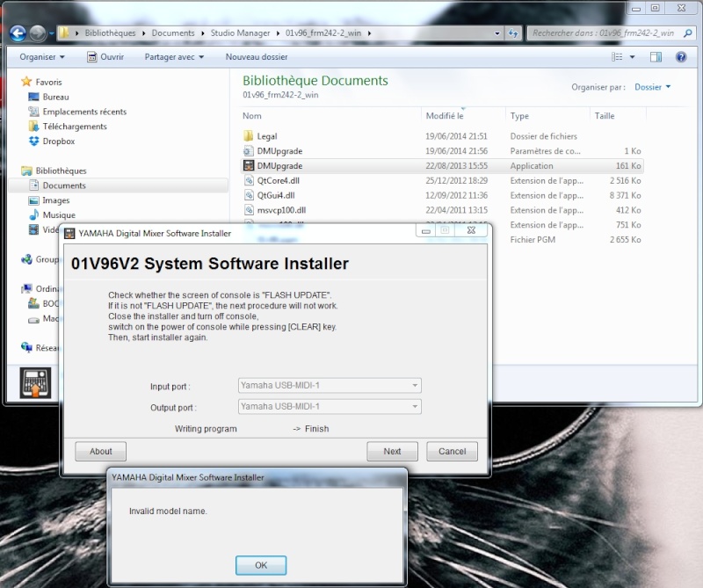Click the homegroup icon in the sidebar

click(x=26, y=259)
